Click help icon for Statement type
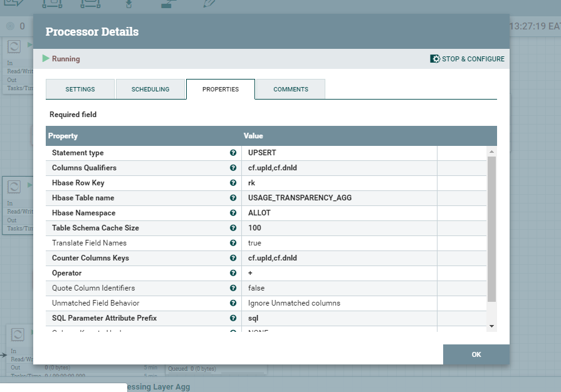 point(233,153)
